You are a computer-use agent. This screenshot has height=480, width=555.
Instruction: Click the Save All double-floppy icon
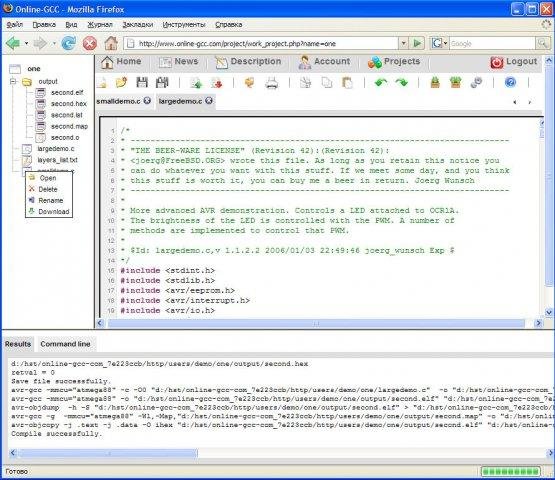tap(162, 82)
